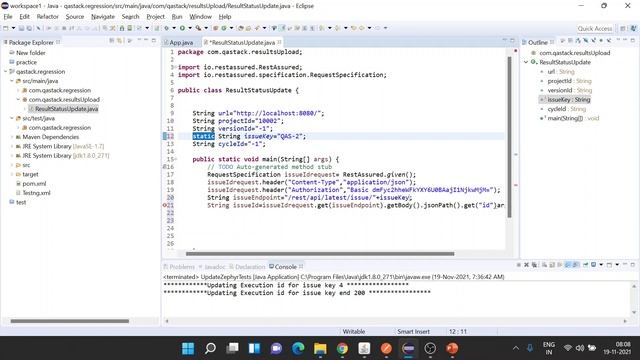Click the Save All toolbar icon
Viewport: 640px width, 360px height.
[x=29, y=28]
